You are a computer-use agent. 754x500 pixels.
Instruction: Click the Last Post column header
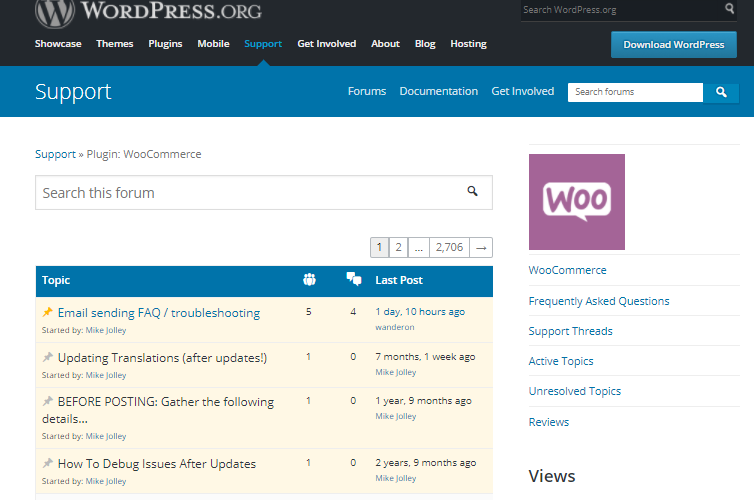(399, 280)
